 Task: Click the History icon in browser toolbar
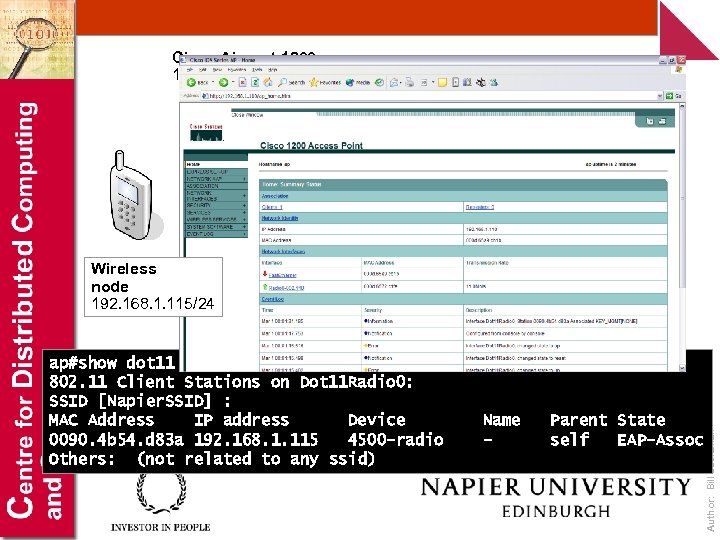(379, 83)
